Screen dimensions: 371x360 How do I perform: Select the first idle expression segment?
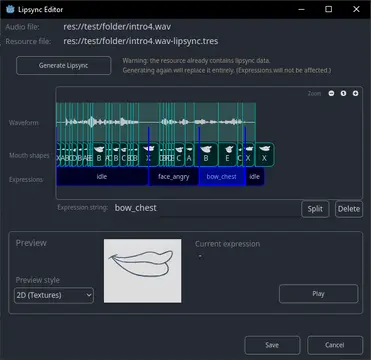102,177
